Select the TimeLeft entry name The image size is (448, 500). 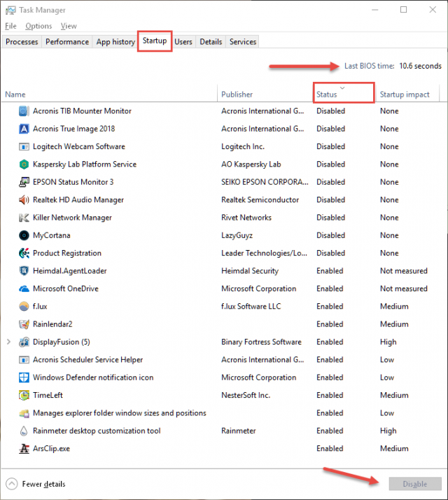click(x=48, y=395)
